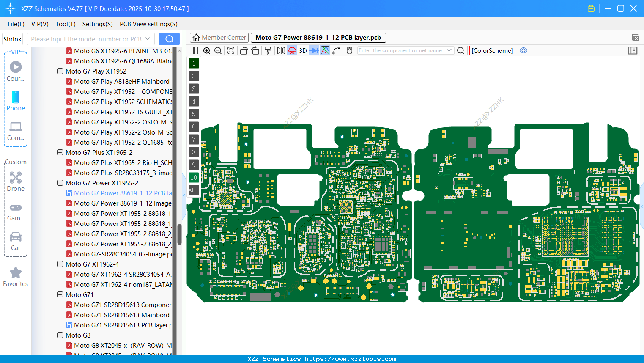Select the Zoom Out tool
This screenshot has width=644, height=363.
click(218, 50)
